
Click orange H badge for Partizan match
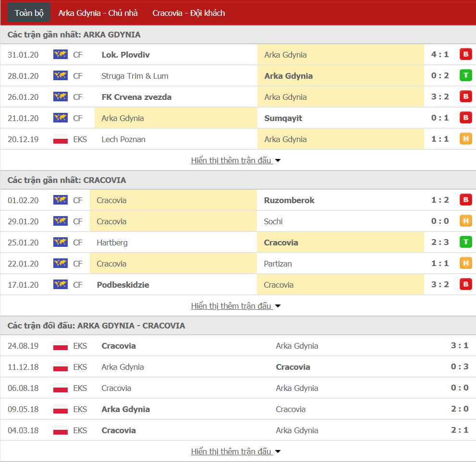pyautogui.click(x=466, y=263)
